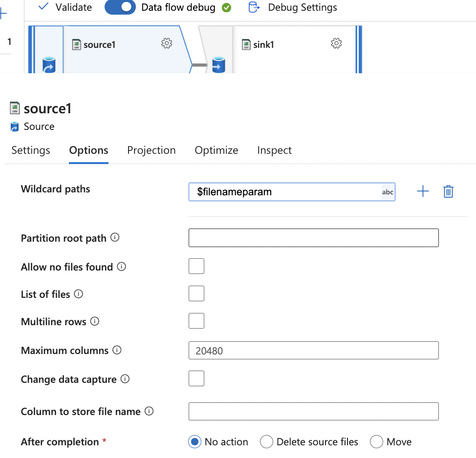This screenshot has width=476, height=458.
Task: Switch to the Projection tab
Action: click(x=151, y=150)
